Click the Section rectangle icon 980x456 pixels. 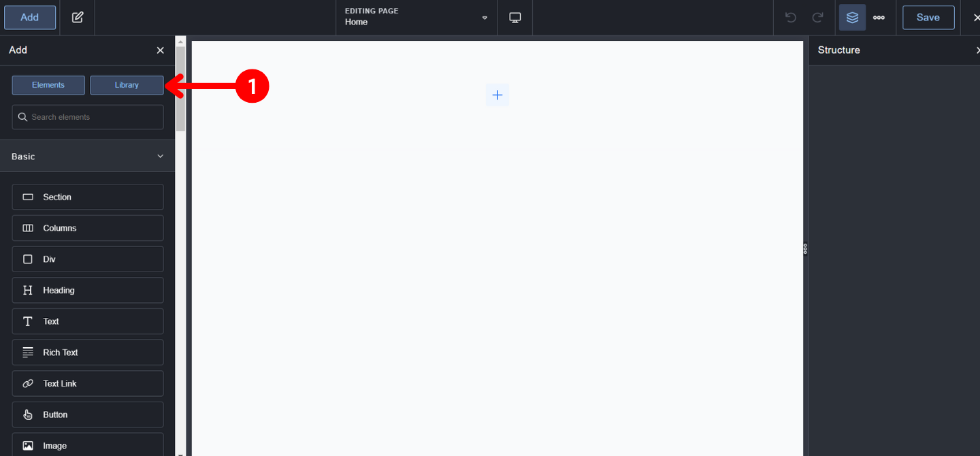click(28, 197)
